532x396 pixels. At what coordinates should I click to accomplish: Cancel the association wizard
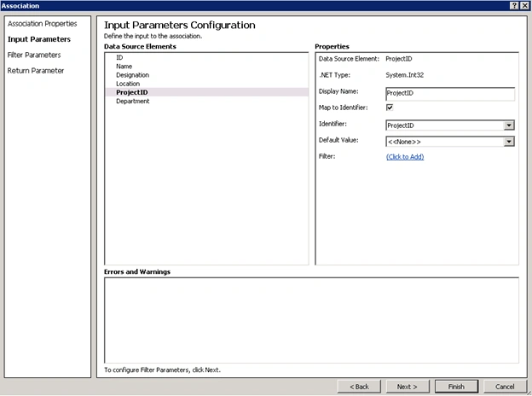(x=505, y=387)
